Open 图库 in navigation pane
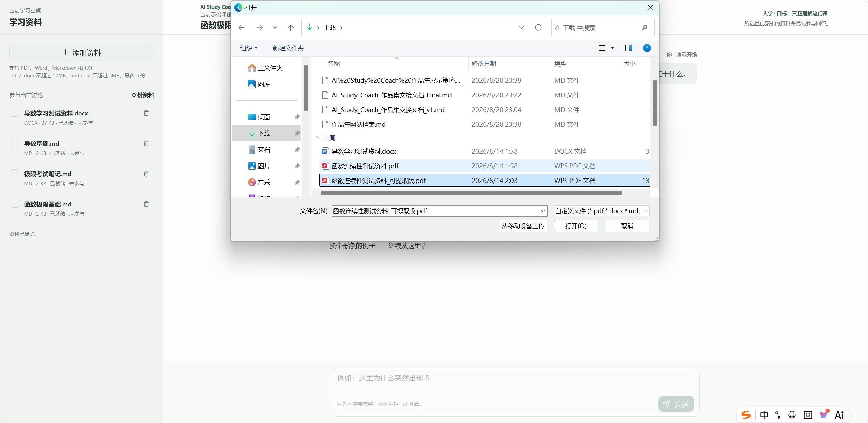The image size is (868, 423). (x=259, y=84)
